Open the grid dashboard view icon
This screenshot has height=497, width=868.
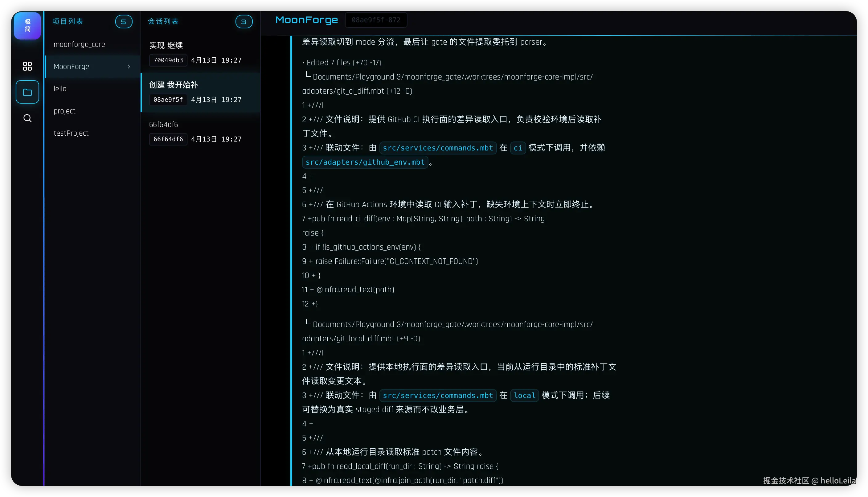coord(27,66)
